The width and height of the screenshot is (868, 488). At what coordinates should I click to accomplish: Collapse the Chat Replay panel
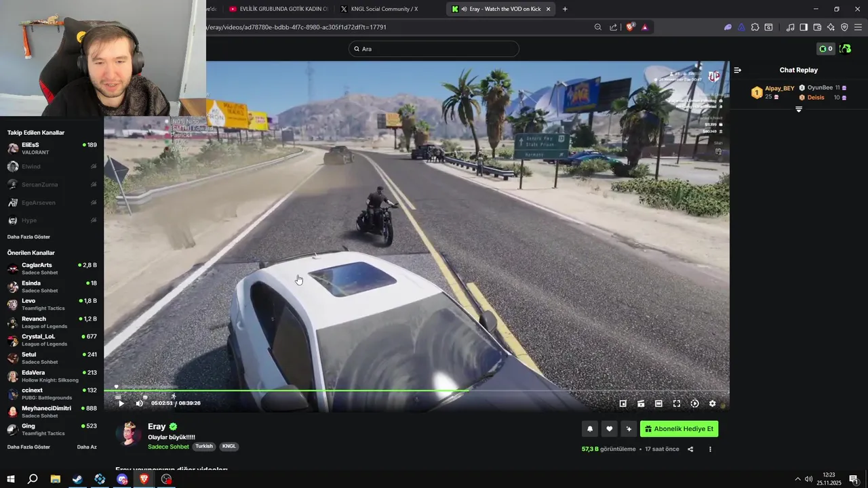coord(738,70)
